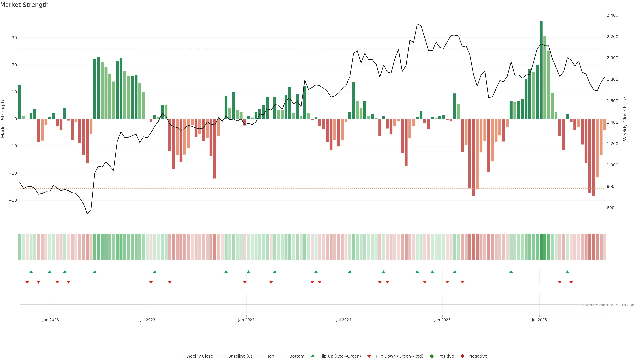Click the red Negative legend dot
Image resolution: width=644 pixels, height=362 pixels.
tap(462, 356)
